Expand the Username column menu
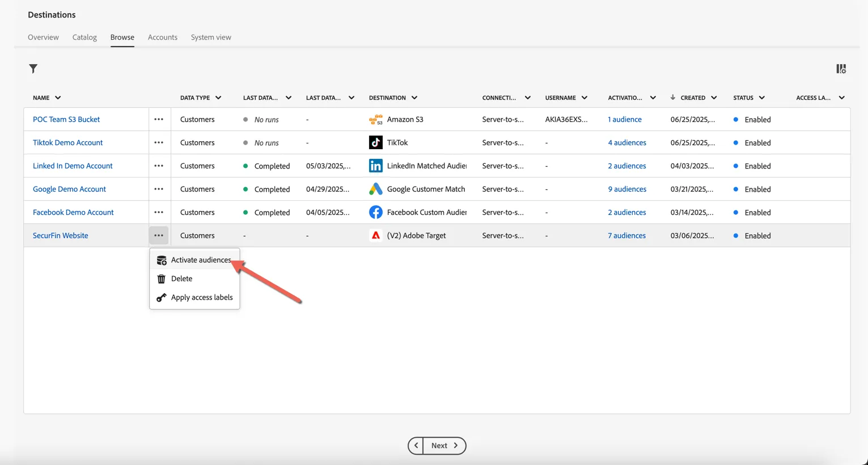 (x=585, y=98)
